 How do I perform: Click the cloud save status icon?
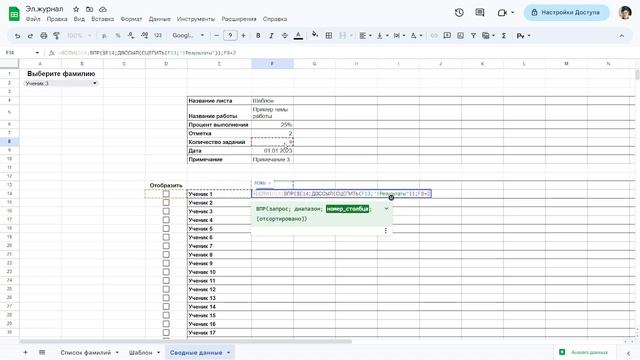tap(103, 9)
